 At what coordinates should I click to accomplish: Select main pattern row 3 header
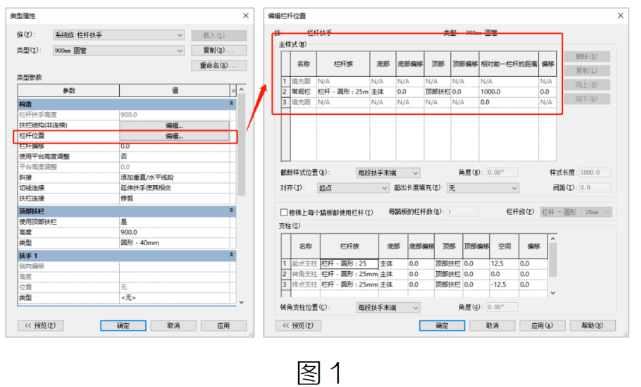click(285, 102)
